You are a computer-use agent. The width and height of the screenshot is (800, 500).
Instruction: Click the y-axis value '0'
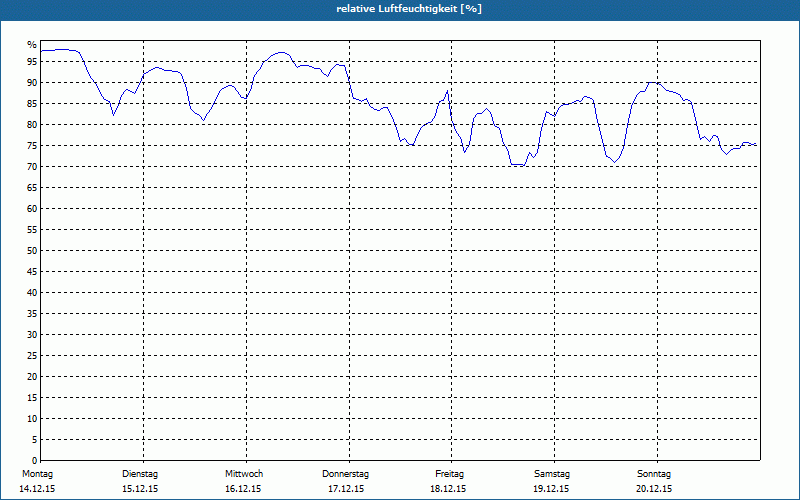point(35,461)
